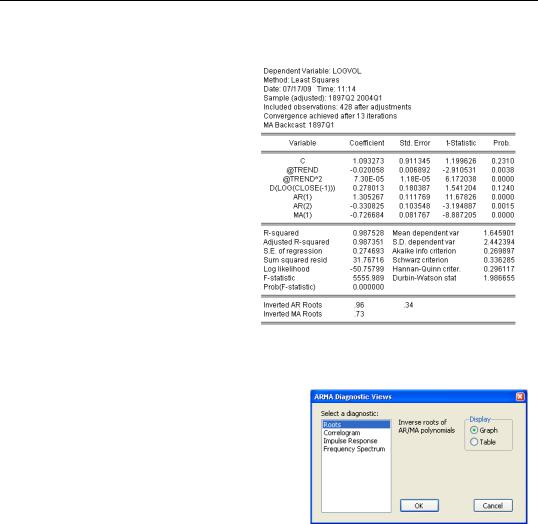Click the Coefficient column header
The width and height of the screenshot is (538, 524).
coord(367,143)
